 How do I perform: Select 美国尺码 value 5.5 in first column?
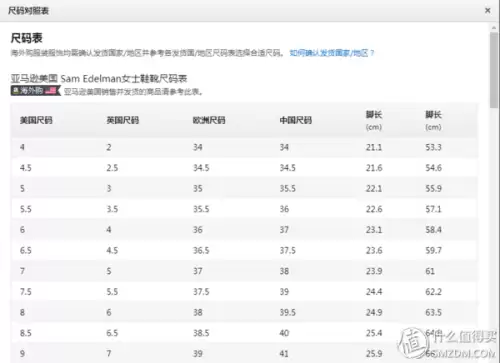pos(26,209)
